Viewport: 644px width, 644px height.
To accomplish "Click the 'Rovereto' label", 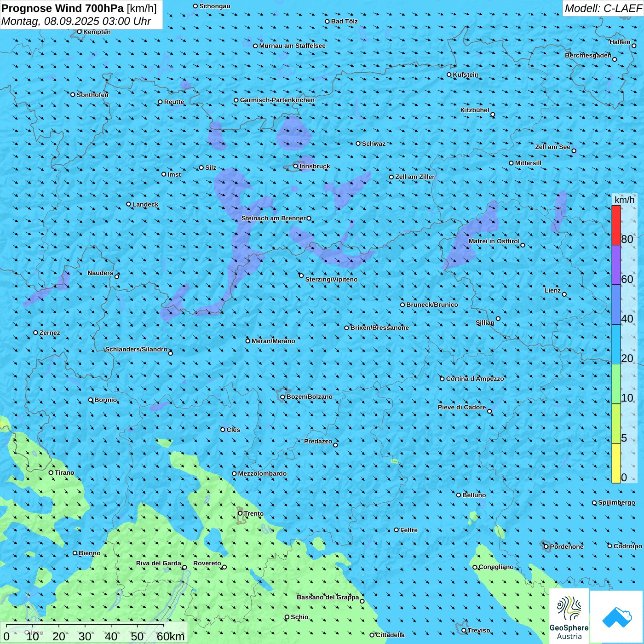I will pyautogui.click(x=207, y=563).
